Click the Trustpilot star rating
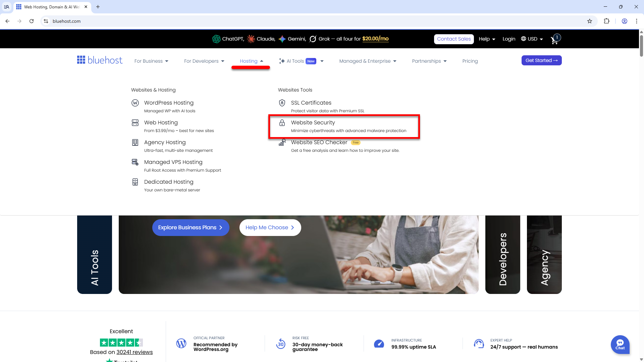Screen dimensions: 644x362 pos(121,343)
